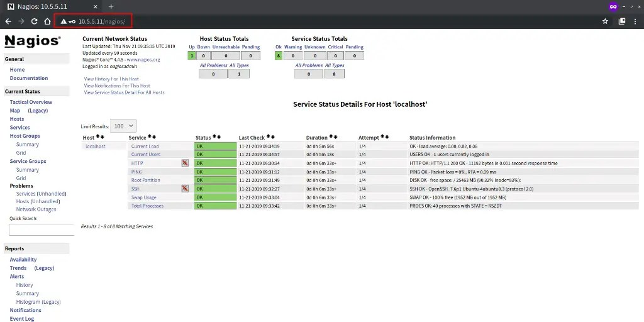Sort Attempt column ascending with up arrow
644x322 pixels.
click(382, 136)
